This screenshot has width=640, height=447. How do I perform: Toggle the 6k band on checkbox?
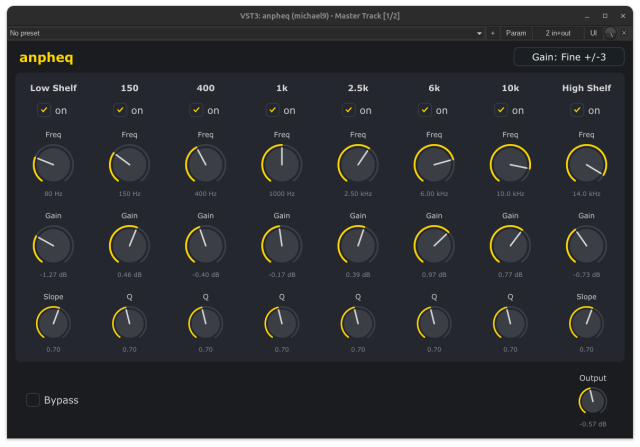tap(425, 110)
